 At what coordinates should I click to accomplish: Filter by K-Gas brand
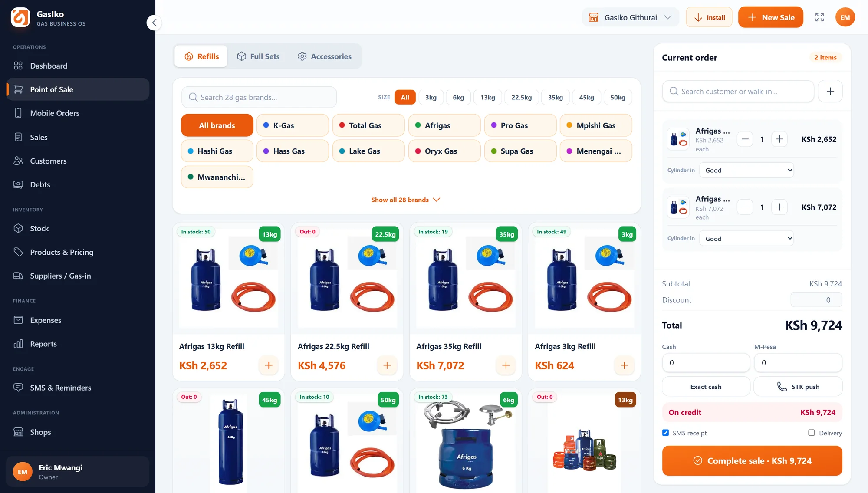[293, 125]
